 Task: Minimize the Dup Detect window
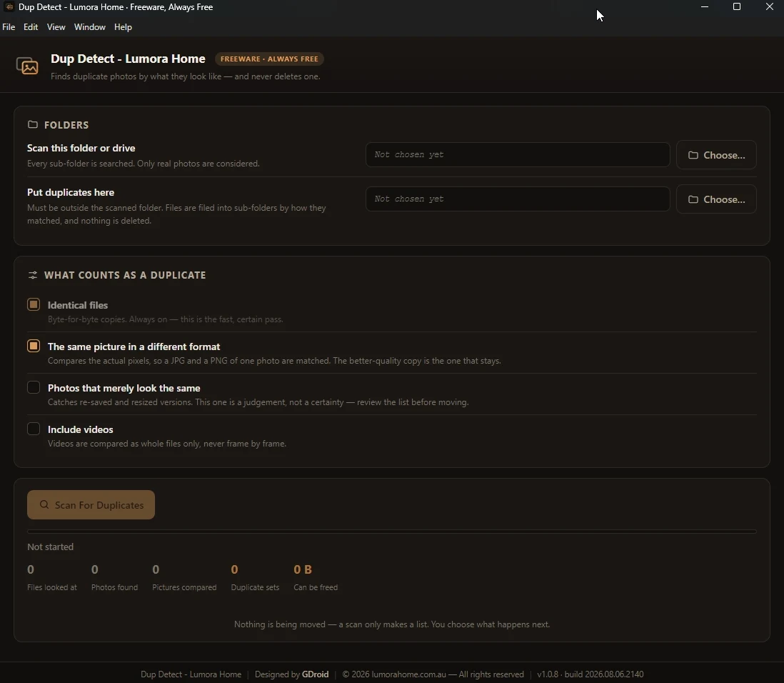pyautogui.click(x=705, y=7)
